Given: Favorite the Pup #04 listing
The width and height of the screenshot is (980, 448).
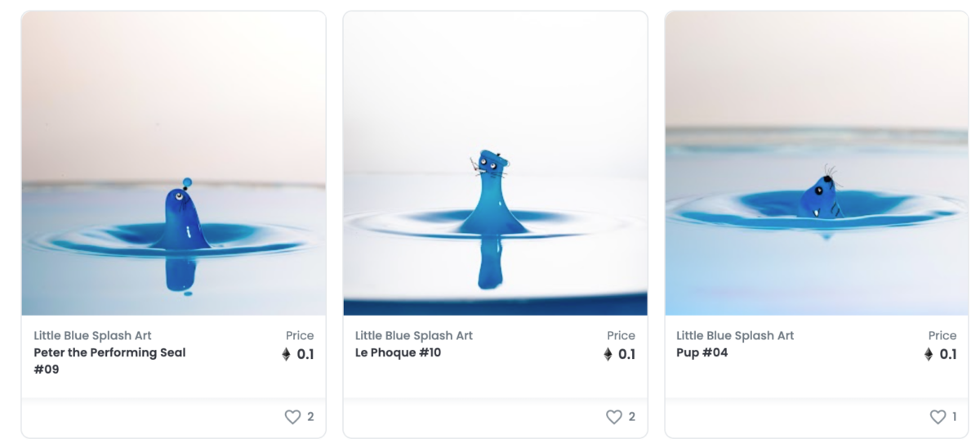Looking at the screenshot, I should (x=938, y=417).
